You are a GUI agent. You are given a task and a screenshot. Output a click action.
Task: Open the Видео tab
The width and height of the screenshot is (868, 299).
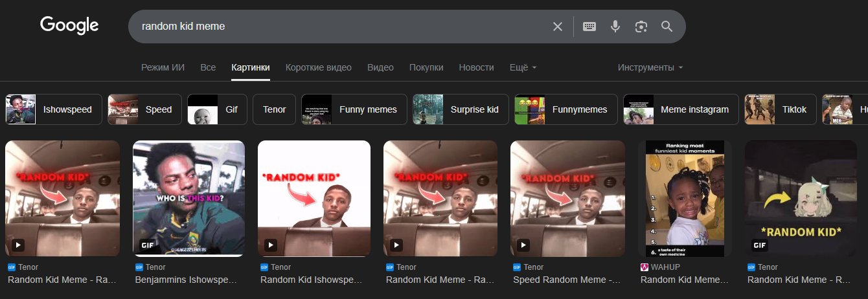point(380,67)
